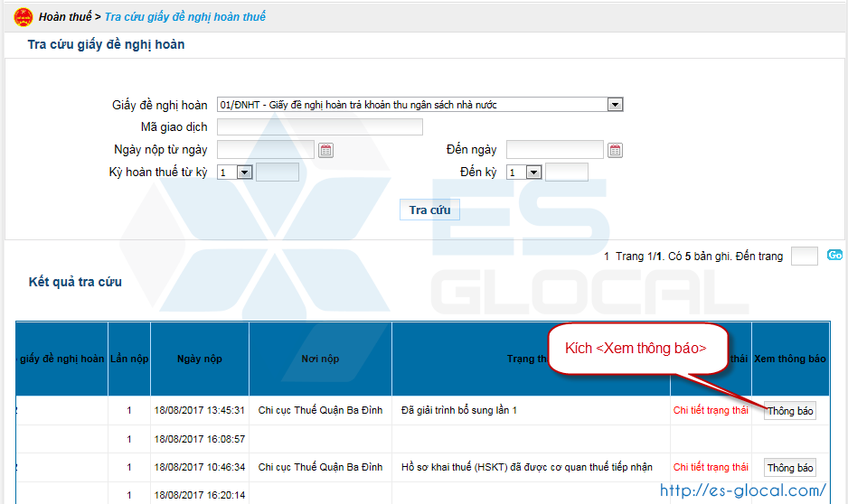Click Hồ sơ khai thuế (HSKT) status text
Screen dimensions: 848x504
pyautogui.click(x=527, y=467)
